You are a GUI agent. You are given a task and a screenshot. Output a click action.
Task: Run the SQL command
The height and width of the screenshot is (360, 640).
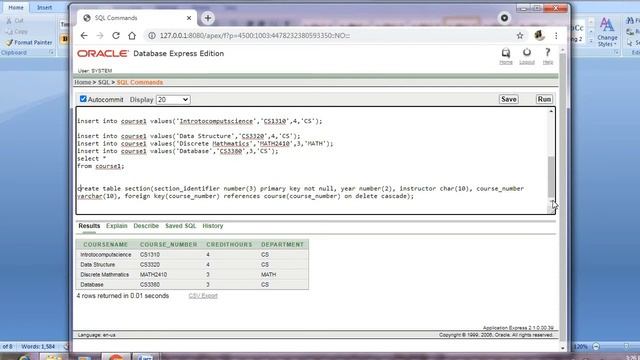tap(544, 99)
